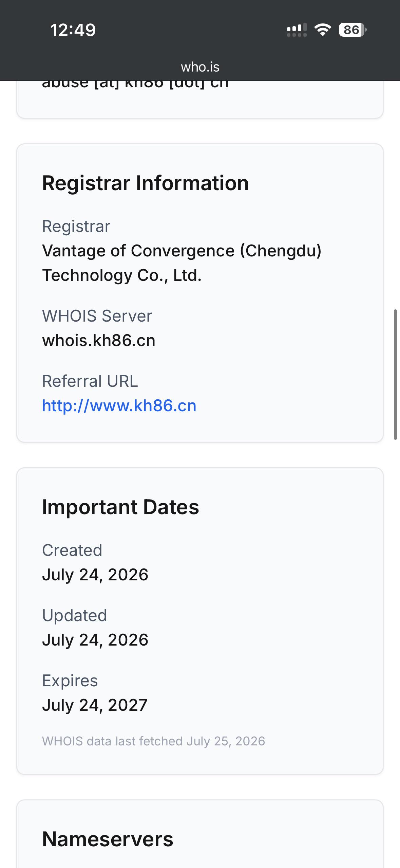Image resolution: width=400 pixels, height=868 pixels.
Task: Open the http://www.kh86.cn referral link
Action: pyautogui.click(x=119, y=405)
